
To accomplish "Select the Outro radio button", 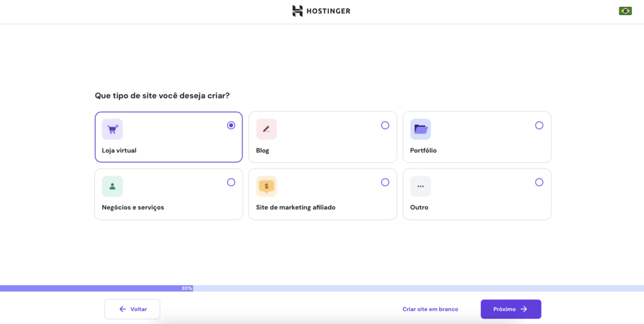I will 539,182.
